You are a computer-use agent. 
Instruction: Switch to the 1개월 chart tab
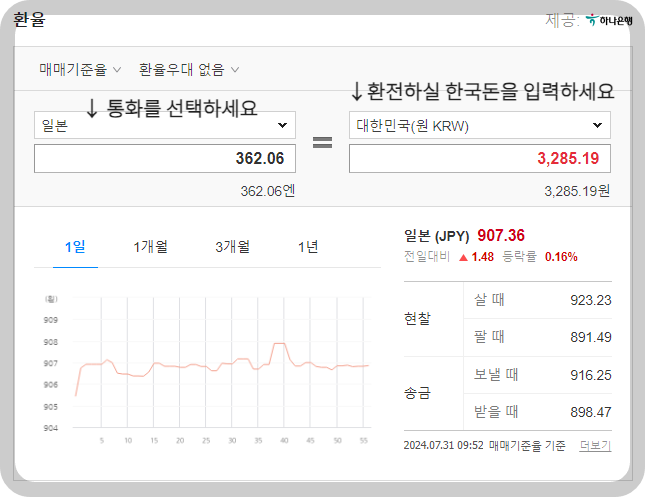point(151,247)
